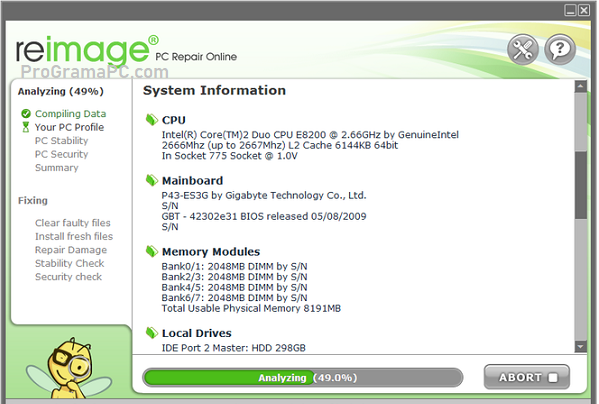Viewport: 599px width, 404px height.
Task: Click the Mainboard section title
Action: coord(193,181)
